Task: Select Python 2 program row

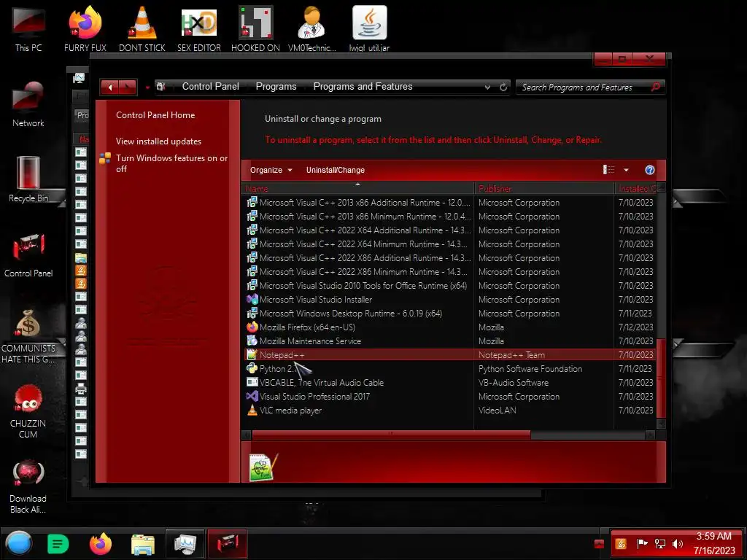Action: pos(449,368)
